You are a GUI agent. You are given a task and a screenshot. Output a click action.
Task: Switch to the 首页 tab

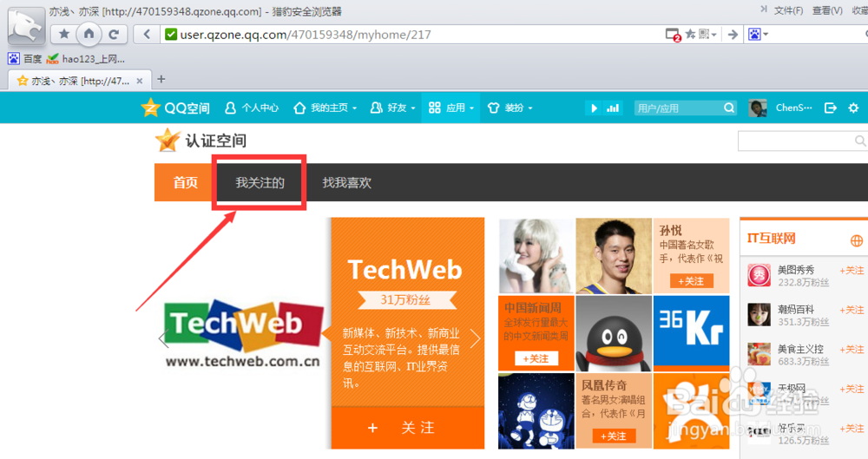point(186,182)
